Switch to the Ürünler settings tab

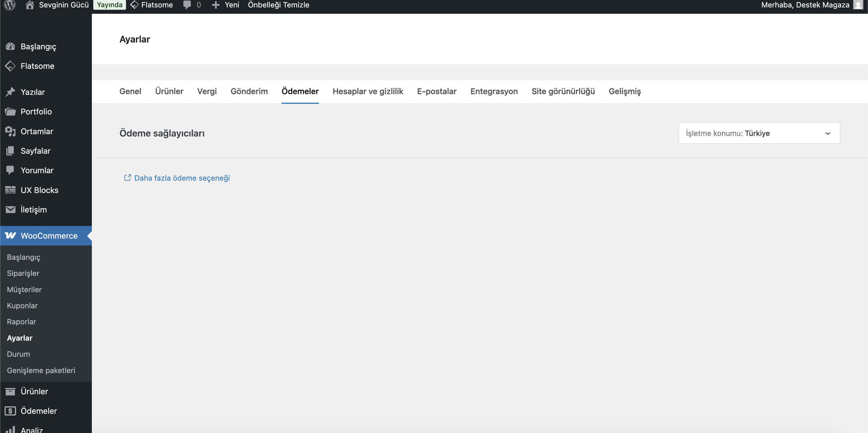(169, 91)
